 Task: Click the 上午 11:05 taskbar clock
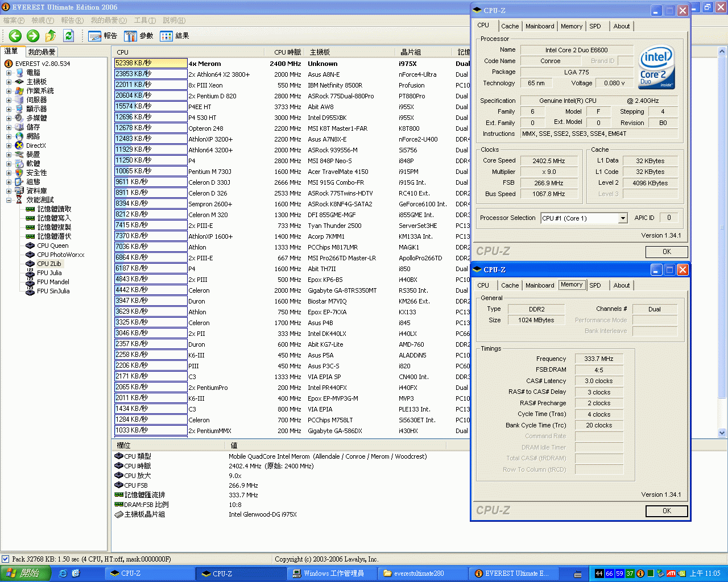pyautogui.click(x=705, y=573)
